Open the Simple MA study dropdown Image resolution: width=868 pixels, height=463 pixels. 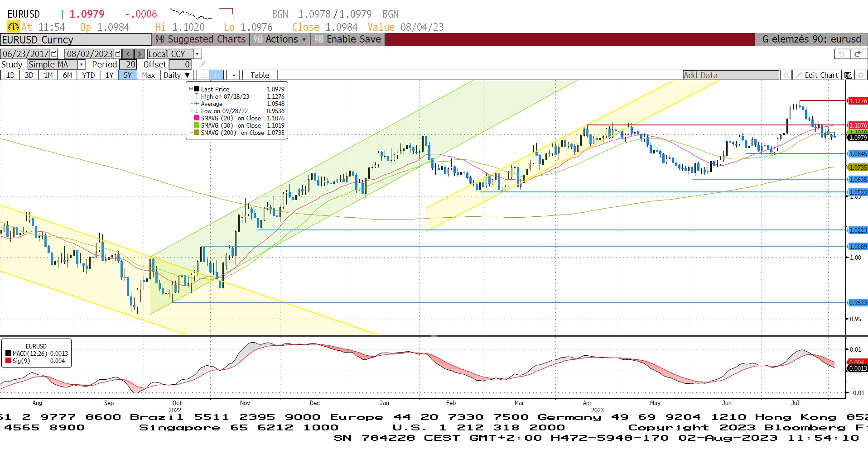(x=81, y=65)
